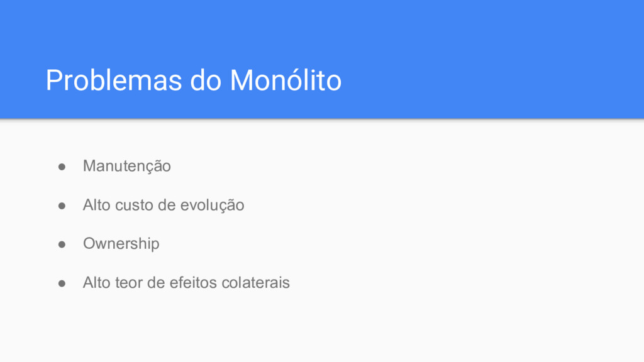Viewport: 644px width, 362px height.
Task: Select the "Alto custo de evolução" line
Action: 164,205
